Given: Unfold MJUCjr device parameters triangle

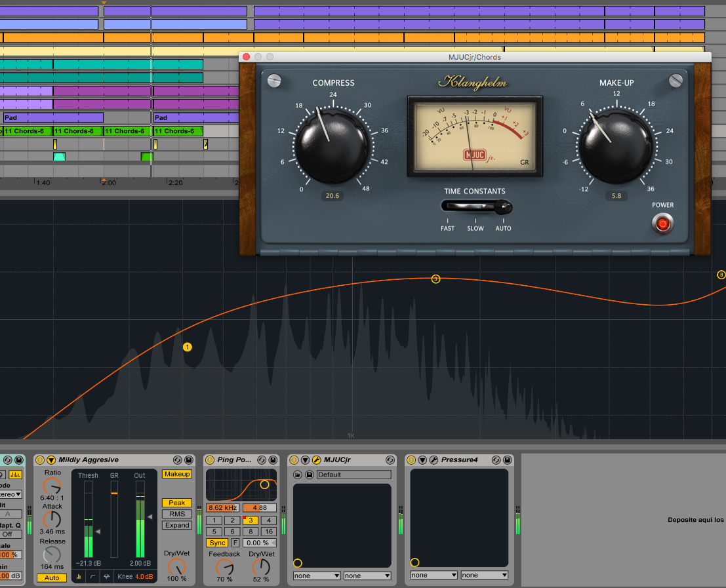Looking at the screenshot, I should [305, 460].
